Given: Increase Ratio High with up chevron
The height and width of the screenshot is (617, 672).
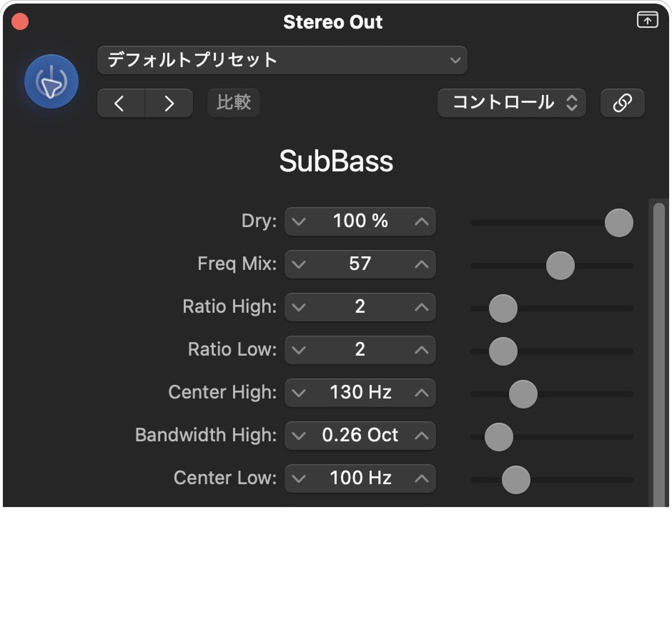Looking at the screenshot, I should coord(422,307).
